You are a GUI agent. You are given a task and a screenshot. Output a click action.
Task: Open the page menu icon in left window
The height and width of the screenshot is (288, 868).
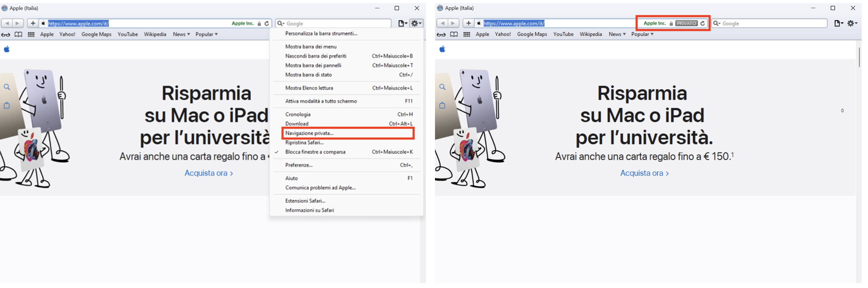click(403, 23)
